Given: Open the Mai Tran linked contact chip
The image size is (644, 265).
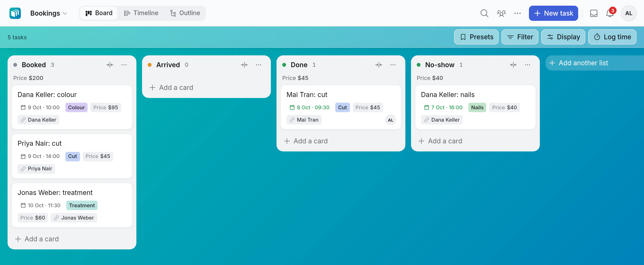Looking at the screenshot, I should click(304, 120).
